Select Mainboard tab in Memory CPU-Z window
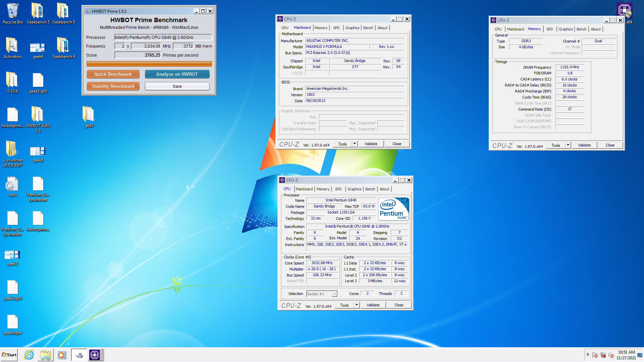 click(x=515, y=29)
